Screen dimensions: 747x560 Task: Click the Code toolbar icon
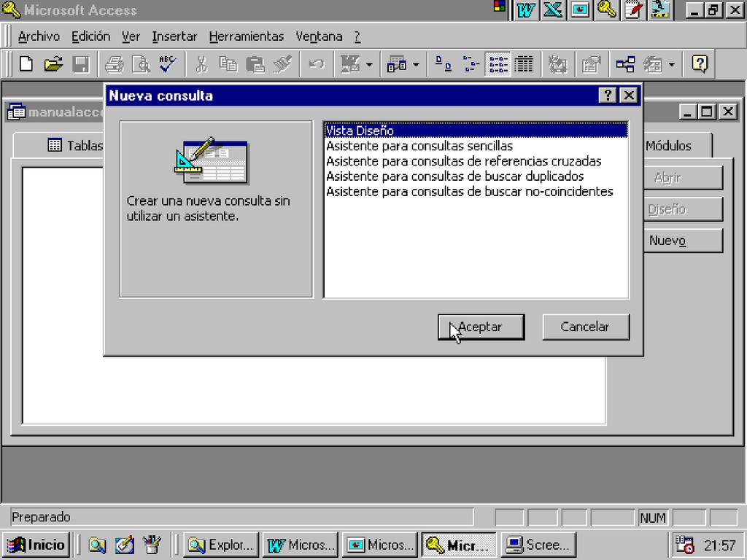coord(557,64)
